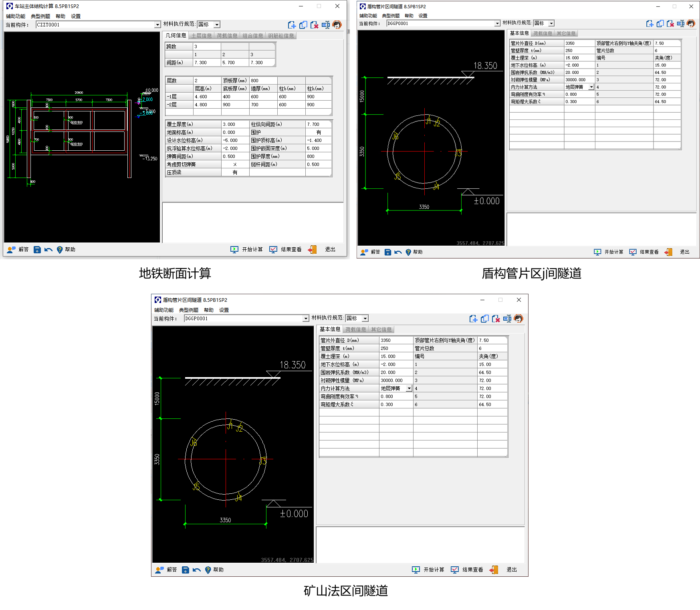Image resolution: width=700 pixels, height=610 pixels.
Task: Switch to the 土层信息 tab
Action: (x=201, y=36)
